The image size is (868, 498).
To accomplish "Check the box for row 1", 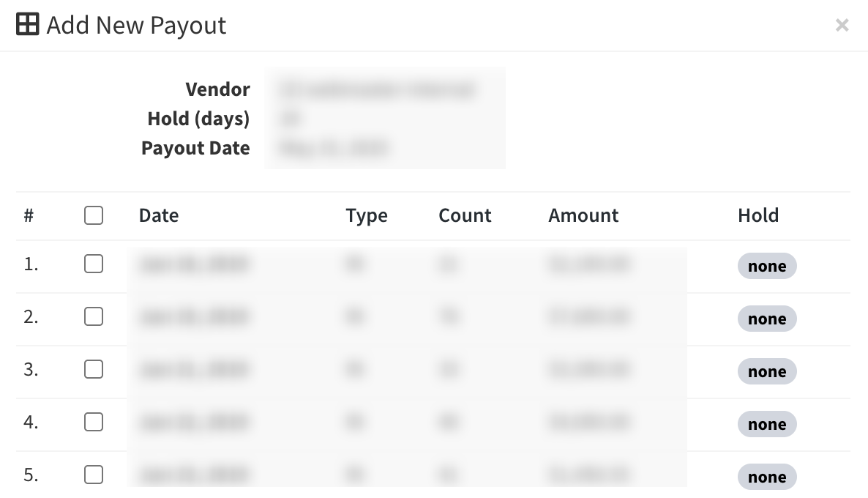I will tap(94, 264).
